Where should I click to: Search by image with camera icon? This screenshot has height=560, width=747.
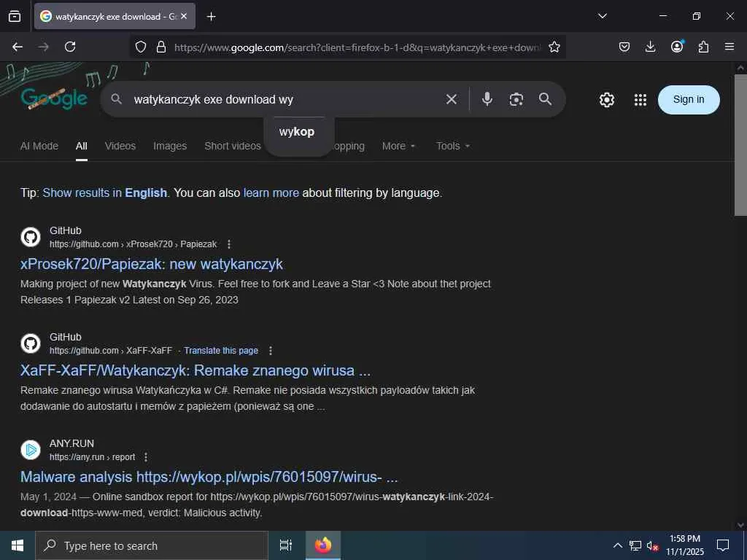516,99
